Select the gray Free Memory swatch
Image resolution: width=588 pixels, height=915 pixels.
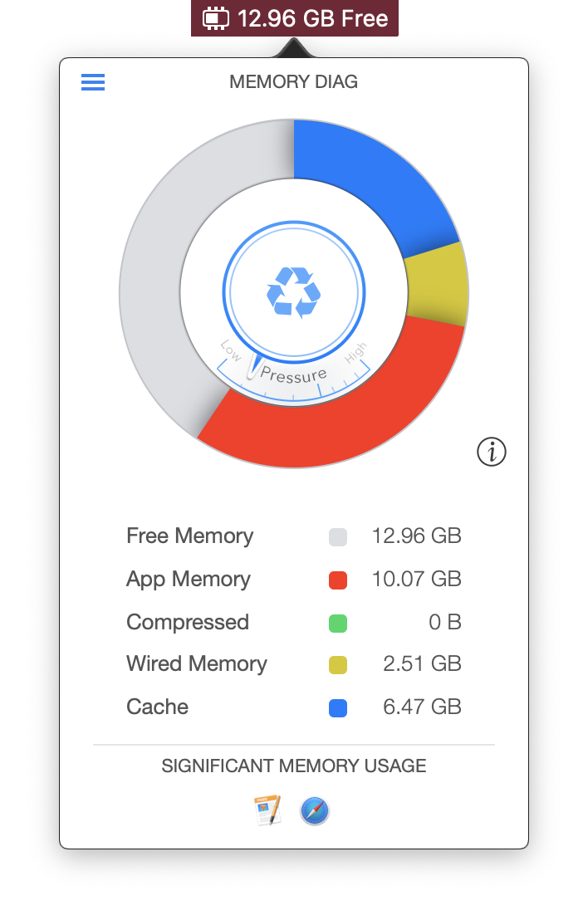tap(338, 537)
